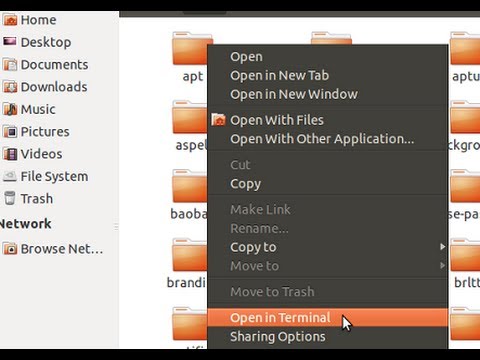This screenshot has width=480, height=360.
Task: Click the Trash label in sidebar
Action: [37, 199]
